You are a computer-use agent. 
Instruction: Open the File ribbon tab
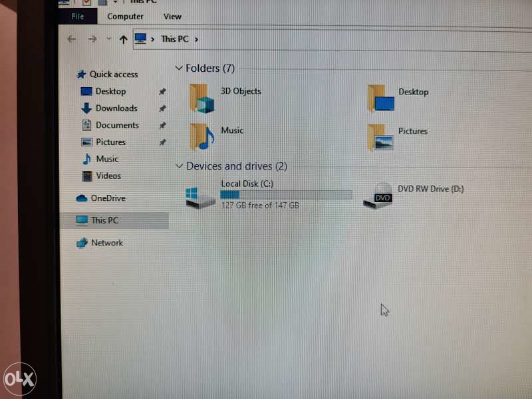click(78, 16)
